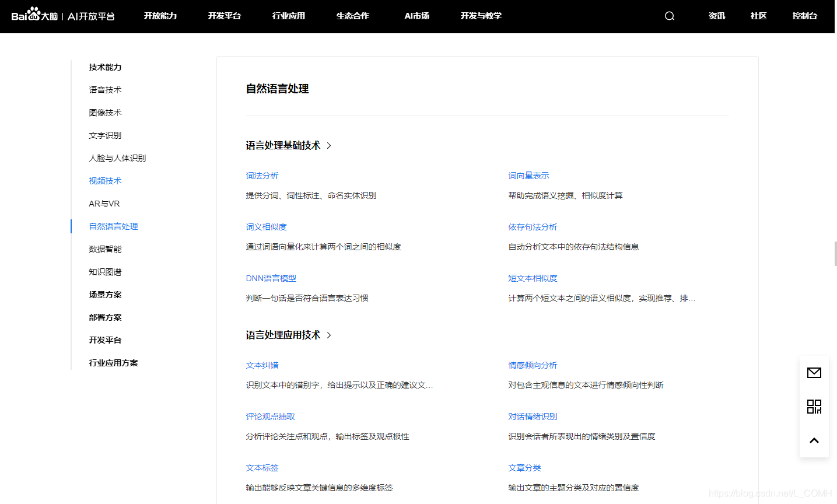Viewport: 837px width, 504px height.
Task: Expand 语言处理应用技术 chevron arrow
Action: 329,335
